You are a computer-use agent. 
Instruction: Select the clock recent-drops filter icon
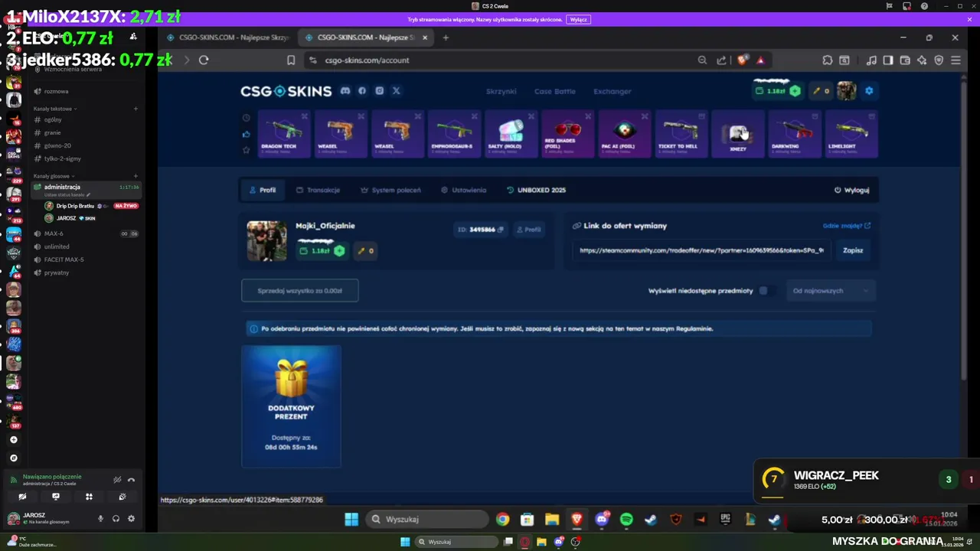point(246,118)
